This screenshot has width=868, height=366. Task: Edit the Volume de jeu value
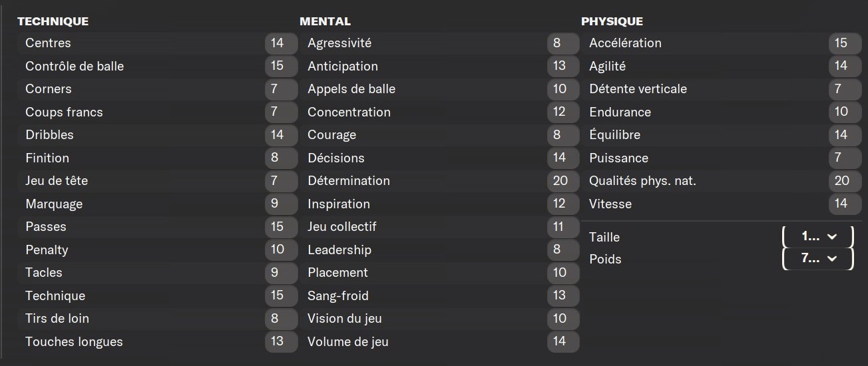click(x=563, y=341)
